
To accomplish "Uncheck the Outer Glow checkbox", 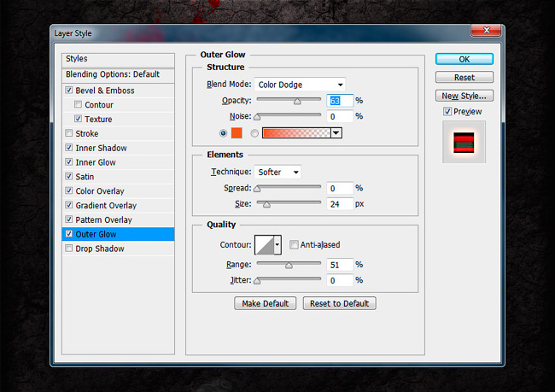I will coord(69,234).
